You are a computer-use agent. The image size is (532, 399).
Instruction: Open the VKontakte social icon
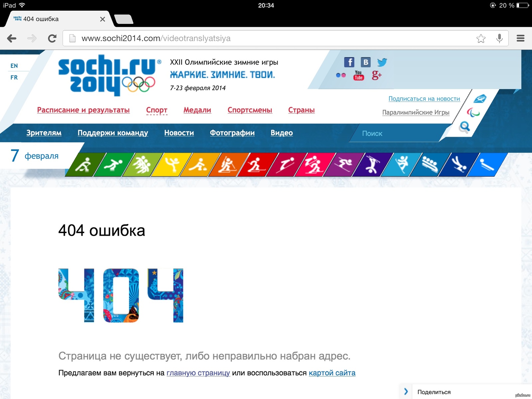(x=365, y=62)
